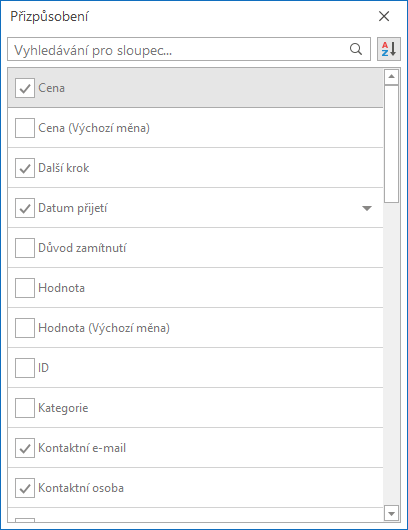Toggle the Datum přijetí checkbox
The width and height of the screenshot is (408, 530).
click(x=25, y=208)
